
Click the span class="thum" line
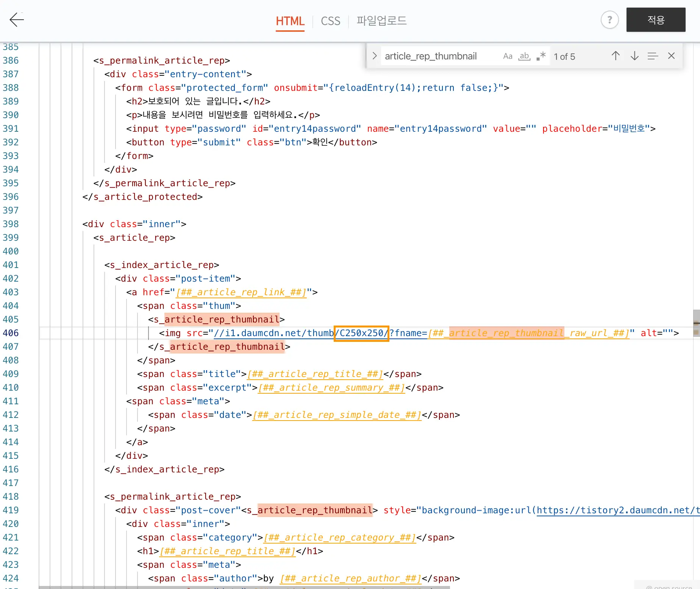189,306
